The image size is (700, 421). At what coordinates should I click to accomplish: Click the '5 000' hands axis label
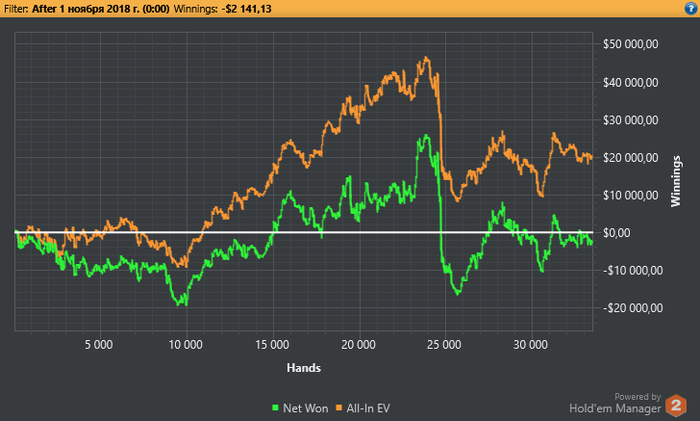click(99, 345)
